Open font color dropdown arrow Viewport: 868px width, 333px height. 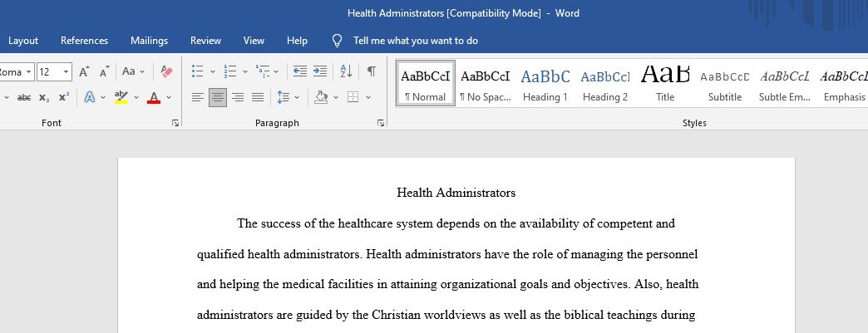pos(169,98)
